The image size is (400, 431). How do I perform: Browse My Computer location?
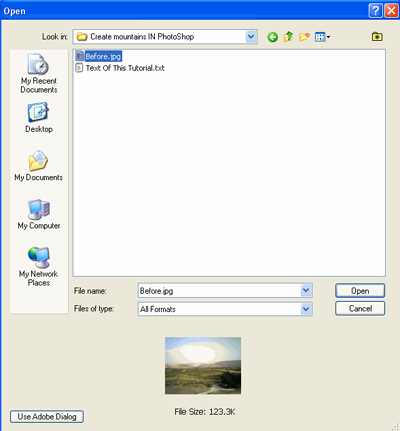(x=39, y=214)
